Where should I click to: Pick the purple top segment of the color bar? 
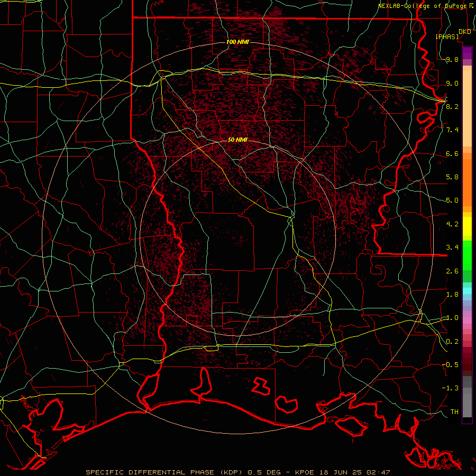[x=467, y=53]
